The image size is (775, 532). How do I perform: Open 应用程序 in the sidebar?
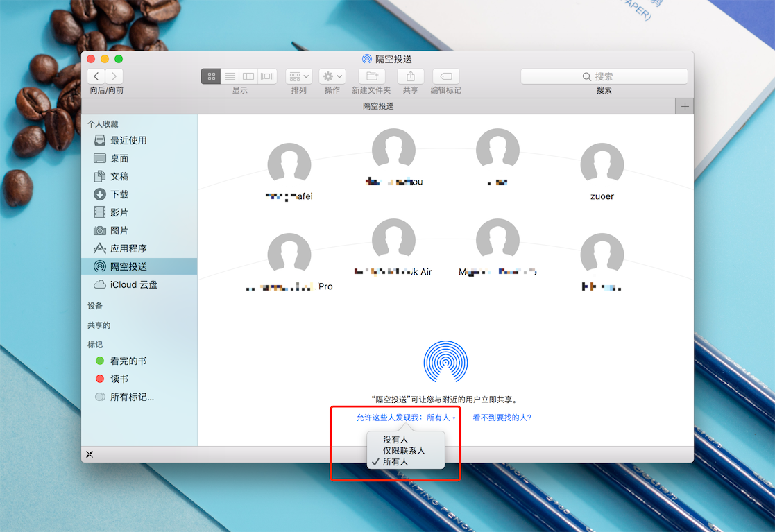139,248
